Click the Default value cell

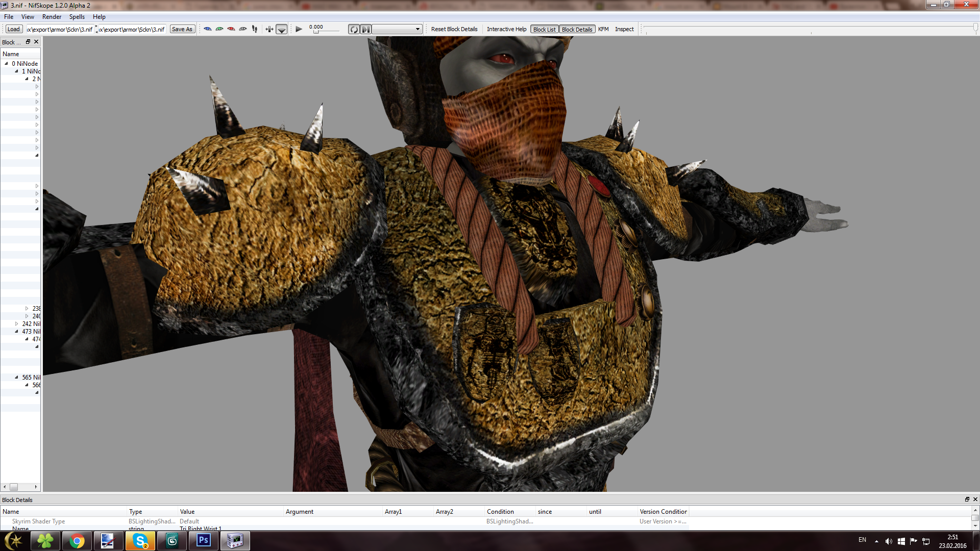tap(231, 521)
